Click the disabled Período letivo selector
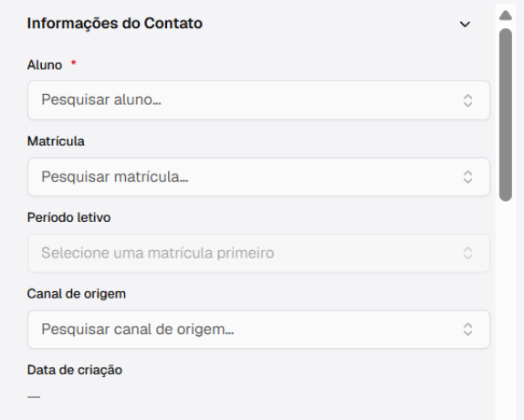This screenshot has height=420, width=524. 258,253
